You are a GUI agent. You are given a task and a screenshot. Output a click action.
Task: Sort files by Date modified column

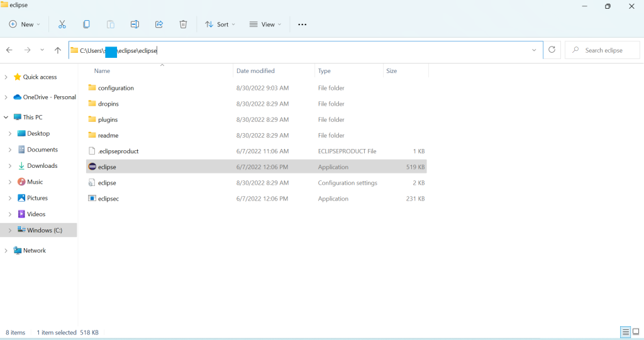click(255, 71)
